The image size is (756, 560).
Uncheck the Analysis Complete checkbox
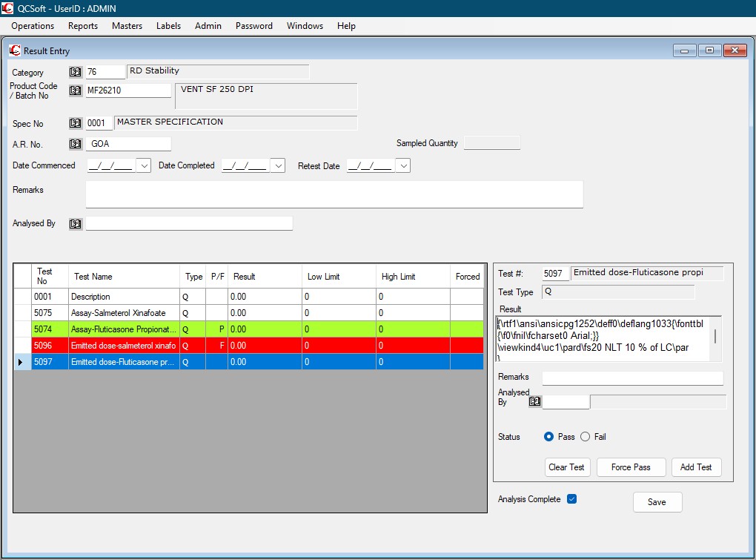coord(571,499)
